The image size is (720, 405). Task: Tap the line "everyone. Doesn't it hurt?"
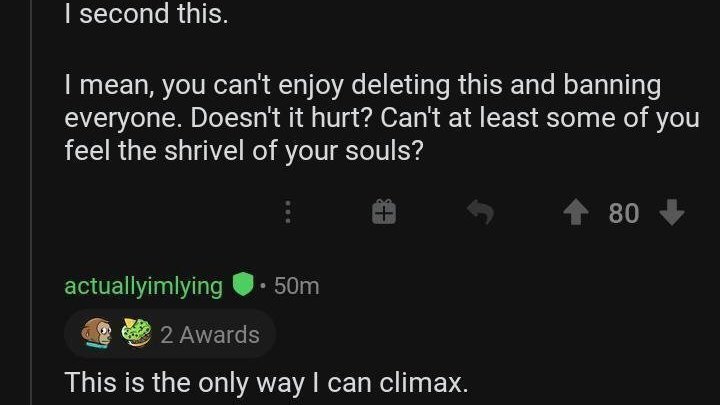pyautogui.click(x=210, y=120)
